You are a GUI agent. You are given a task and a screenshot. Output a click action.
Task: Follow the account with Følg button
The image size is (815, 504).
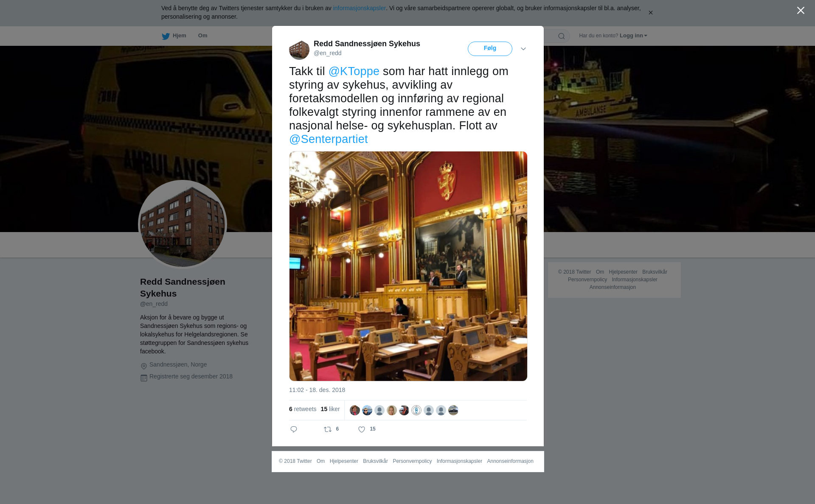[490, 48]
